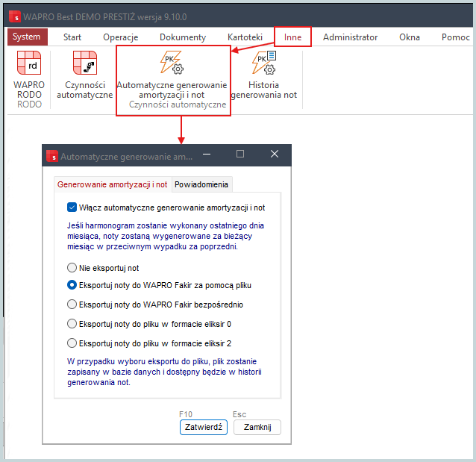The width and height of the screenshot is (476, 462).
Task: Select Nie eksportuj not option
Action: tap(72, 268)
